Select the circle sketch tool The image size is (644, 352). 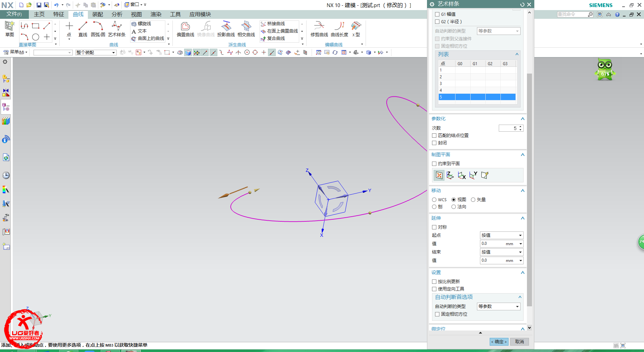[36, 37]
